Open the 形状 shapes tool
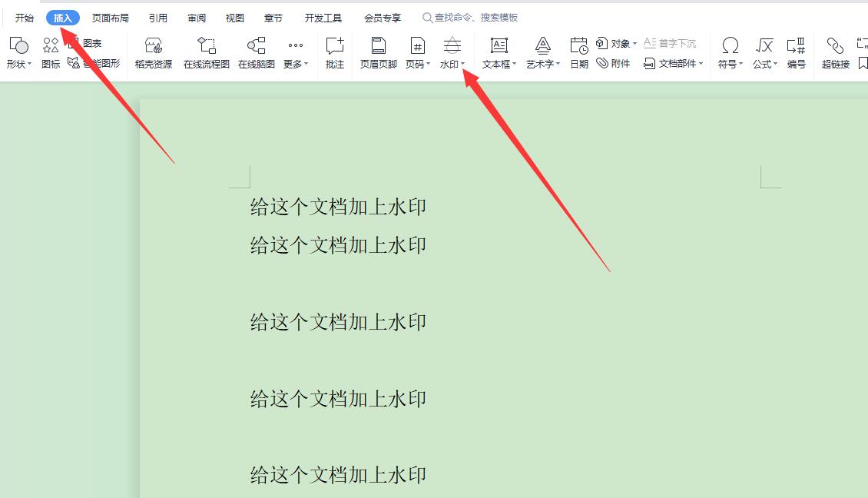 click(x=18, y=52)
